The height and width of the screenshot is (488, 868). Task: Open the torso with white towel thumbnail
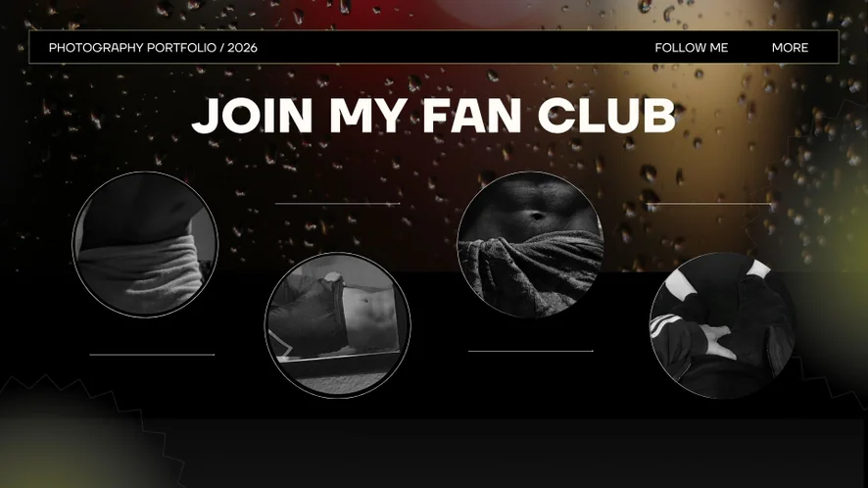(145, 244)
